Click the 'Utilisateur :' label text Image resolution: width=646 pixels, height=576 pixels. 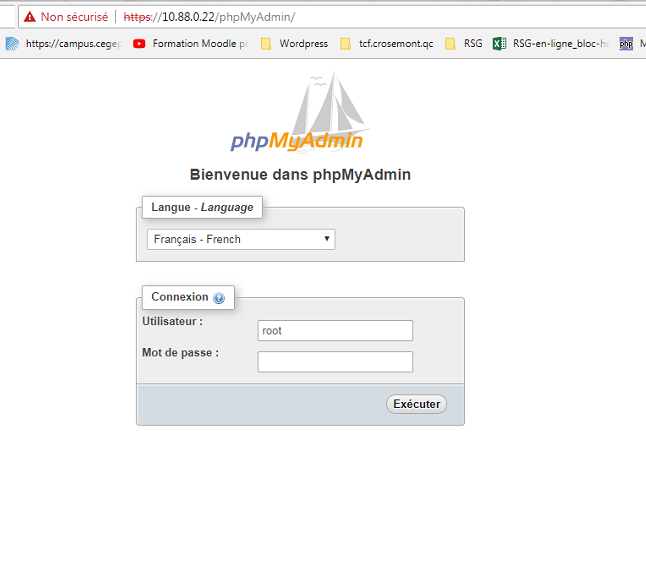click(173, 321)
